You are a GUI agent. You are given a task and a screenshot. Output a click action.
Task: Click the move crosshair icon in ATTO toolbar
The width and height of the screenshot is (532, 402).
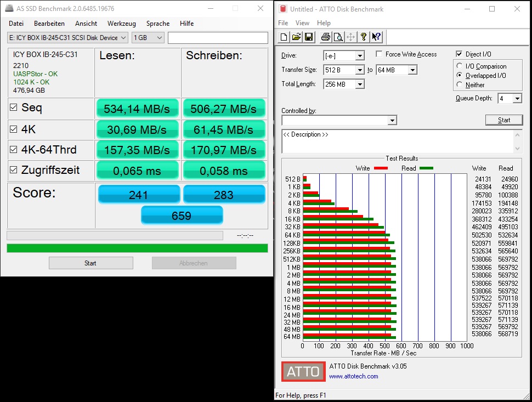pos(351,37)
